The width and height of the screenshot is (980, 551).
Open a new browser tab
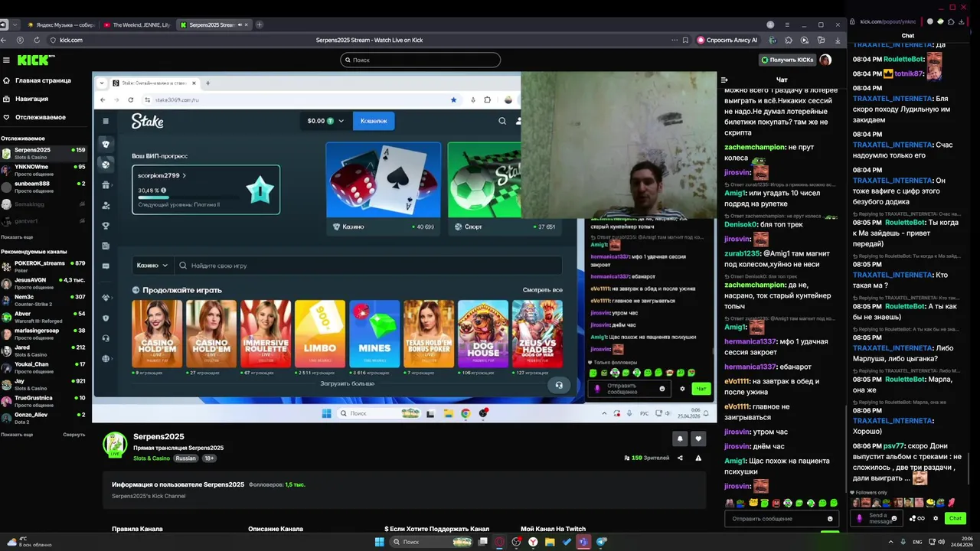pos(260,24)
